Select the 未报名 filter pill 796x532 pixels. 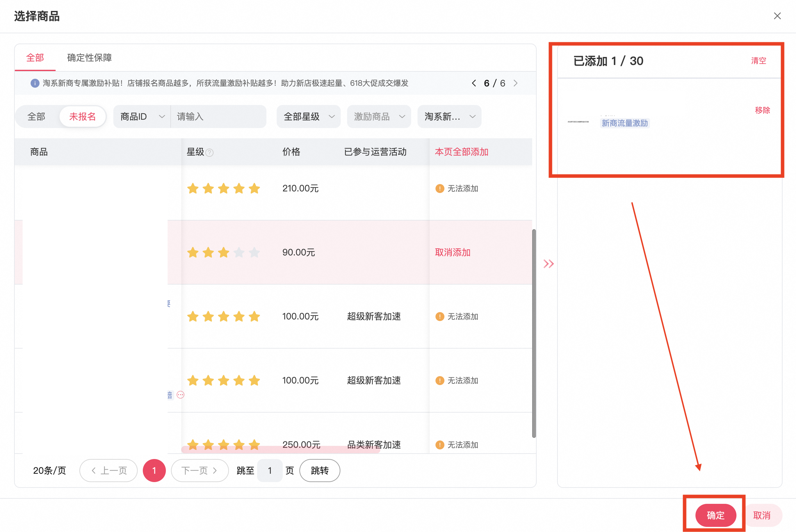pos(83,117)
